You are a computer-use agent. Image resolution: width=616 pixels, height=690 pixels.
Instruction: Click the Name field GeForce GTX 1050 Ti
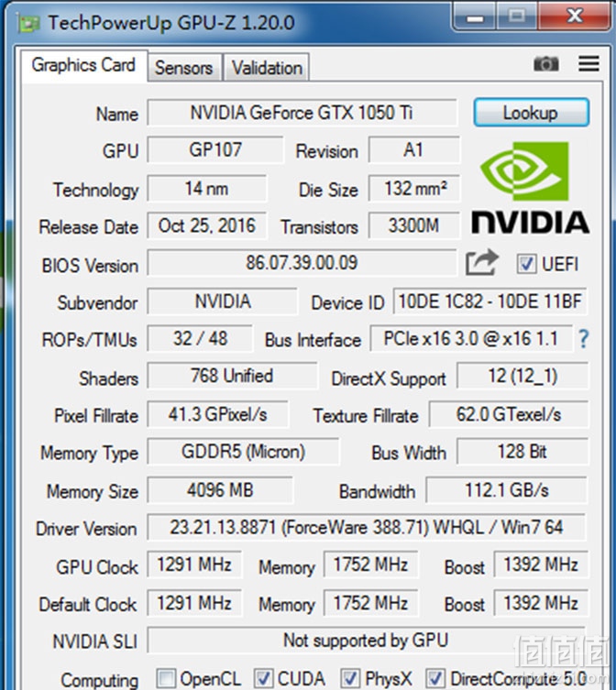click(x=302, y=113)
